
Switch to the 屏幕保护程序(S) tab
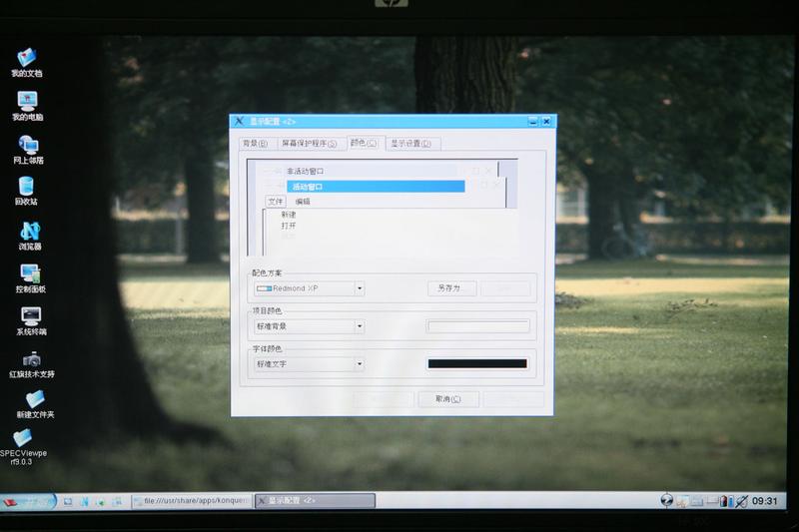click(x=310, y=144)
